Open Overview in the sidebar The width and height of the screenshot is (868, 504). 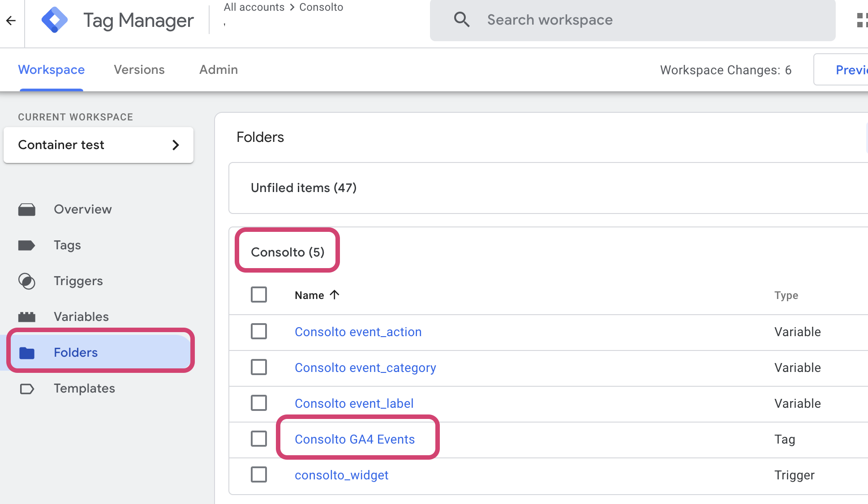[83, 209]
